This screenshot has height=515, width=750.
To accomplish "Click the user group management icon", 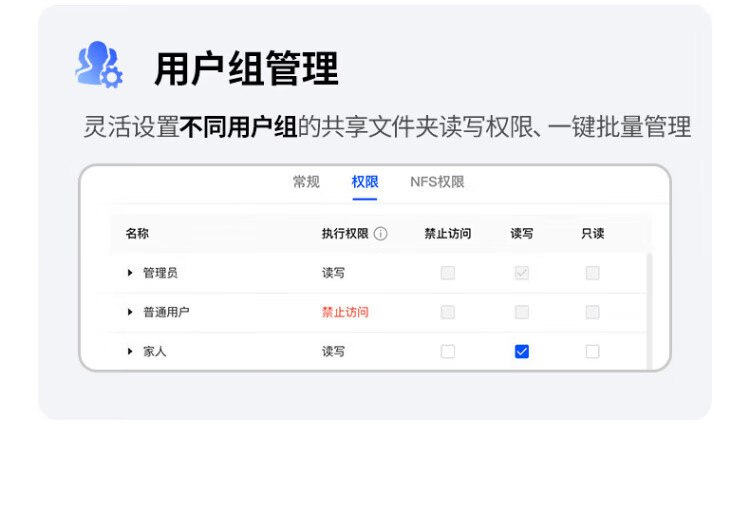I will pyautogui.click(x=99, y=65).
